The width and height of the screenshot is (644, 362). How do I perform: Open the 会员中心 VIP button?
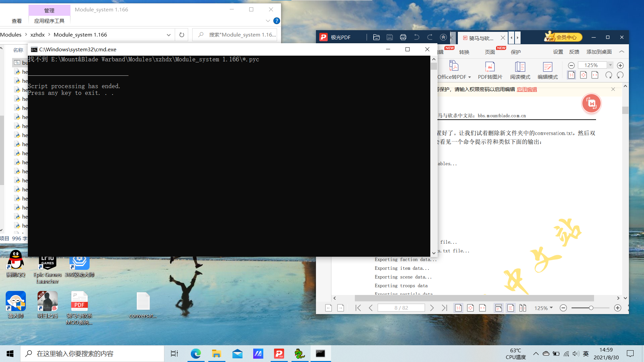pos(563,37)
